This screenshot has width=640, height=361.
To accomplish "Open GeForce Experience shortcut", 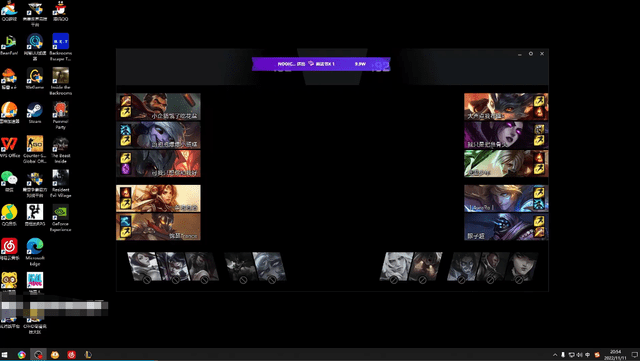I will point(60,218).
